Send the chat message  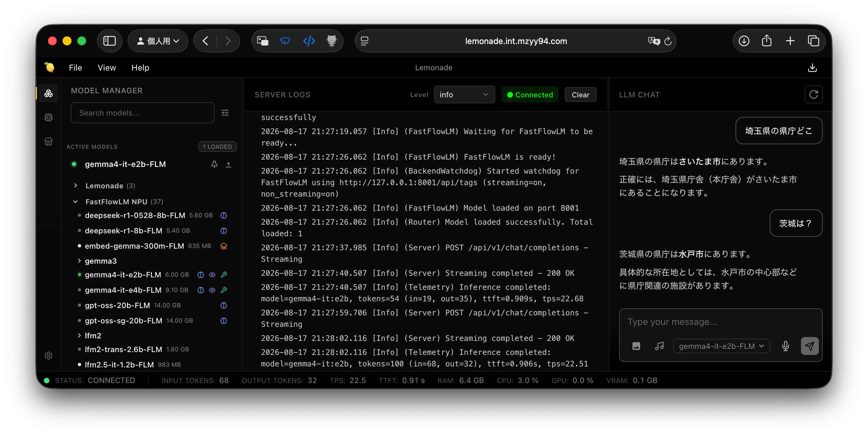[x=810, y=346]
